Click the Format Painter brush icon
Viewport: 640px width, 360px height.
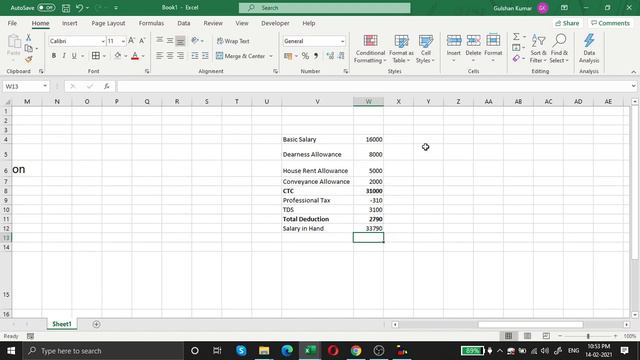[29, 60]
